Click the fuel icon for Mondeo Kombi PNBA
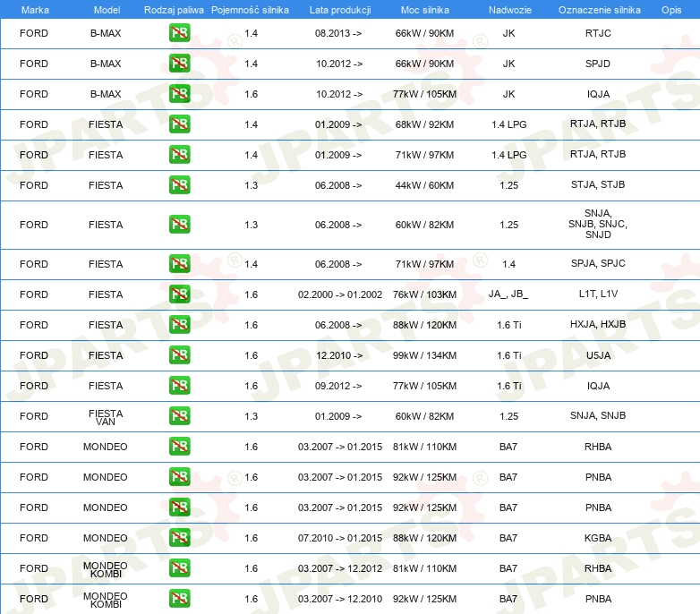The width and height of the screenshot is (700, 614). pos(179,599)
